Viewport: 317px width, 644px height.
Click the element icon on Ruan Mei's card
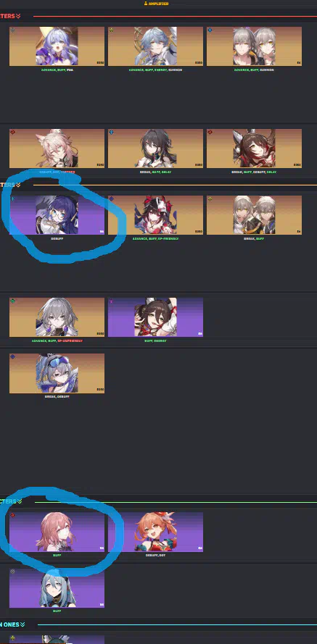(111, 133)
